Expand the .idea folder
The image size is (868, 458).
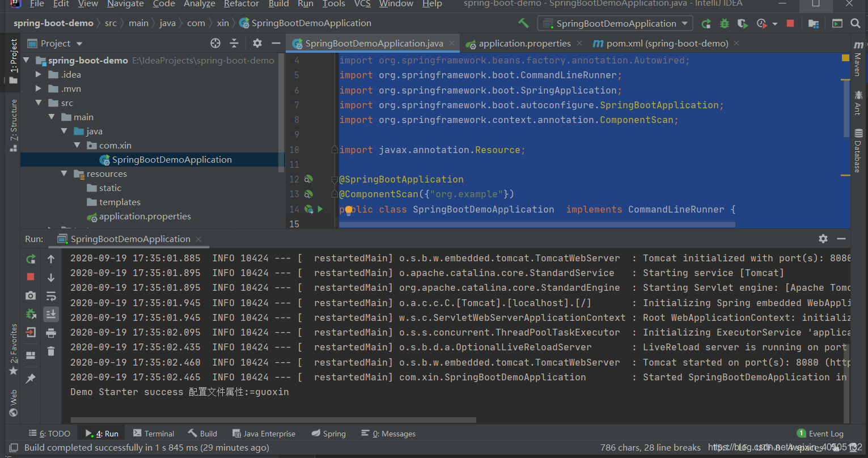coord(38,74)
